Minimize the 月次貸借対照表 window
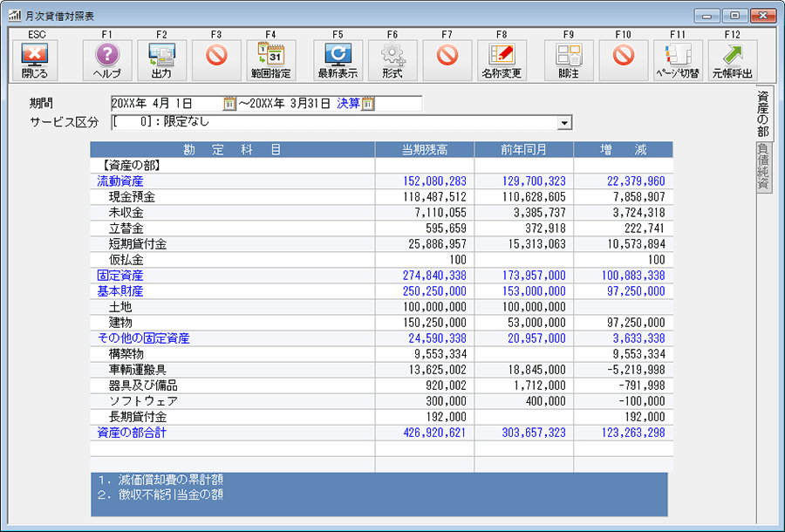This screenshot has height=532, width=785. pos(706,16)
